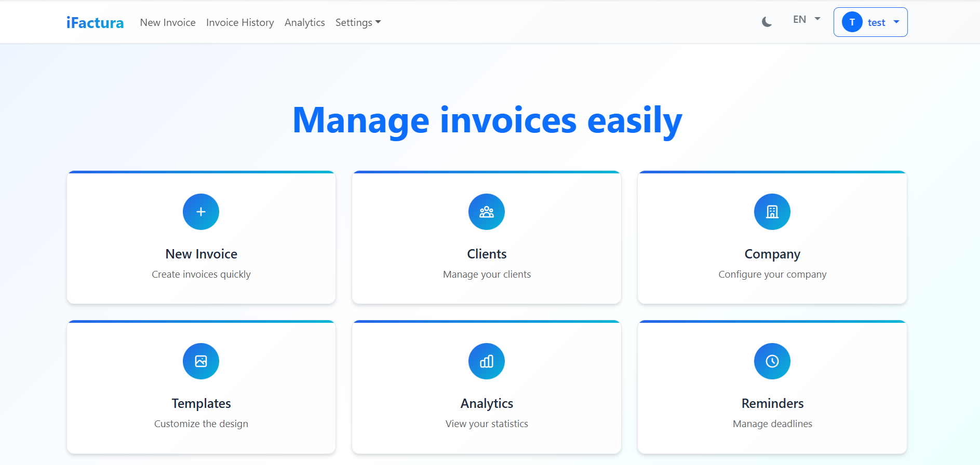Open Invoice History in navbar
The width and height of the screenshot is (980, 465).
click(x=240, y=22)
